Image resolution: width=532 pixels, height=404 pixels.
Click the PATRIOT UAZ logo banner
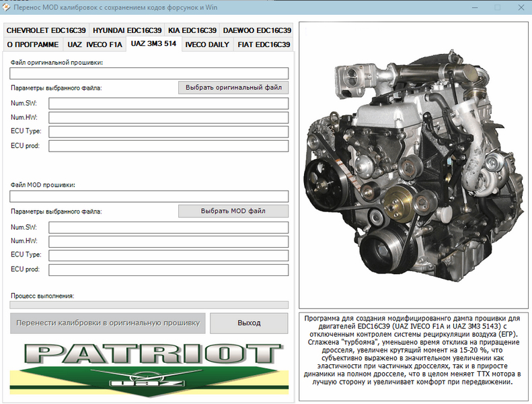(149, 369)
